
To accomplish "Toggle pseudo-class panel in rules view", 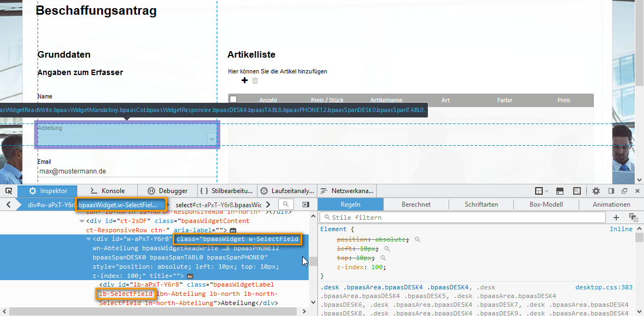I will (633, 218).
